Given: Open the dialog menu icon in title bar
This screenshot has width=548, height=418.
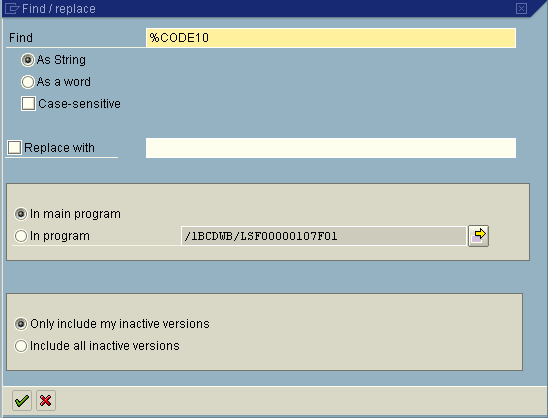Looking at the screenshot, I should [x=12, y=8].
